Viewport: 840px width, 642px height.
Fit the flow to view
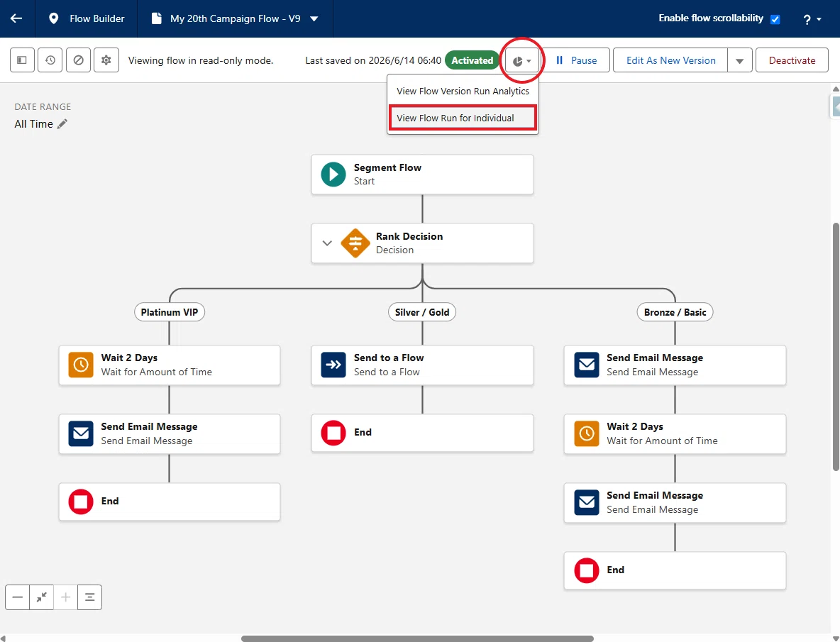point(42,597)
